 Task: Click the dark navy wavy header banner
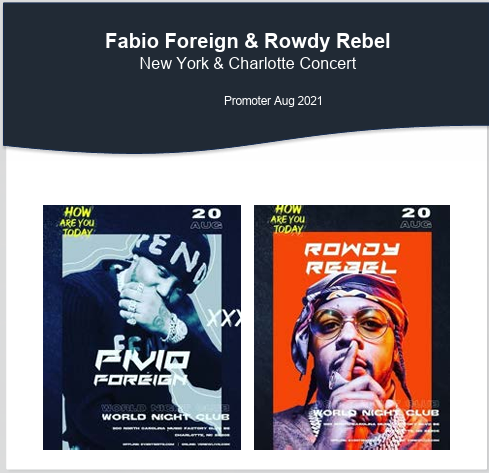(x=246, y=75)
